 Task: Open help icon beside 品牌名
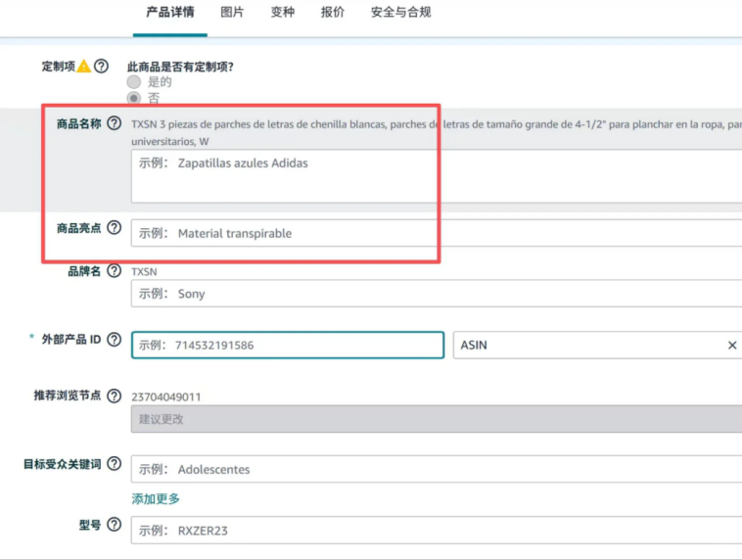tap(115, 271)
